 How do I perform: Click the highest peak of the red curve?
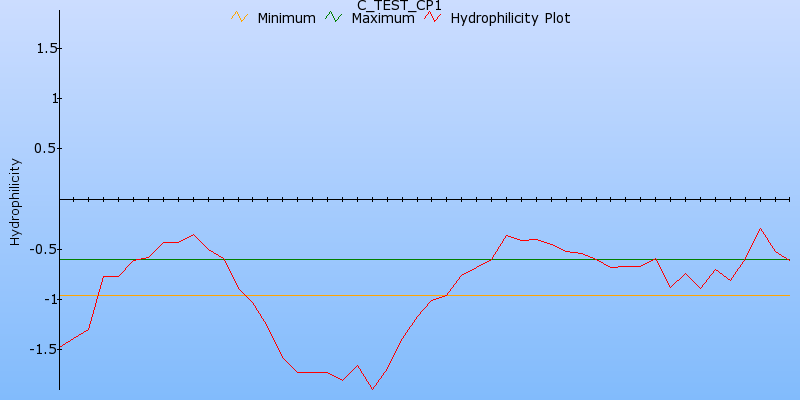(760, 228)
